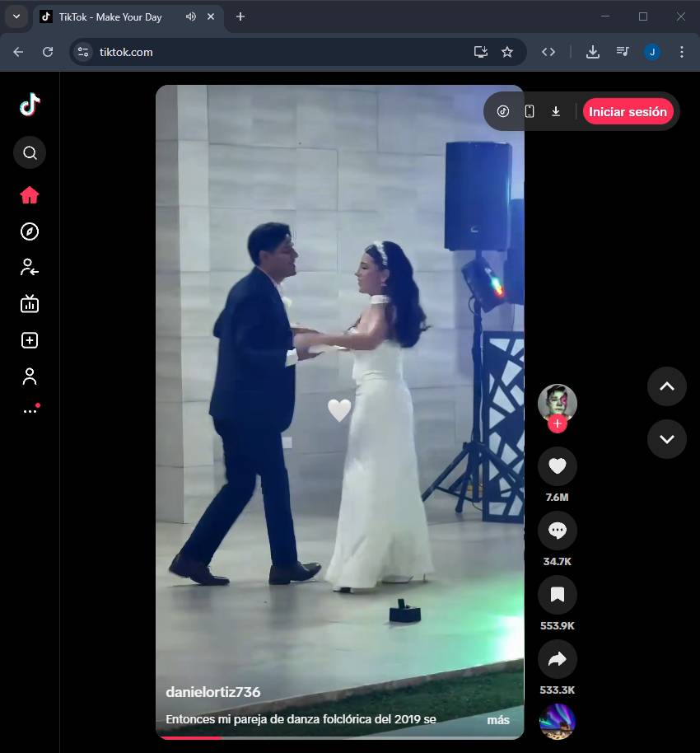Bookmark the video to favorites

pos(558,595)
